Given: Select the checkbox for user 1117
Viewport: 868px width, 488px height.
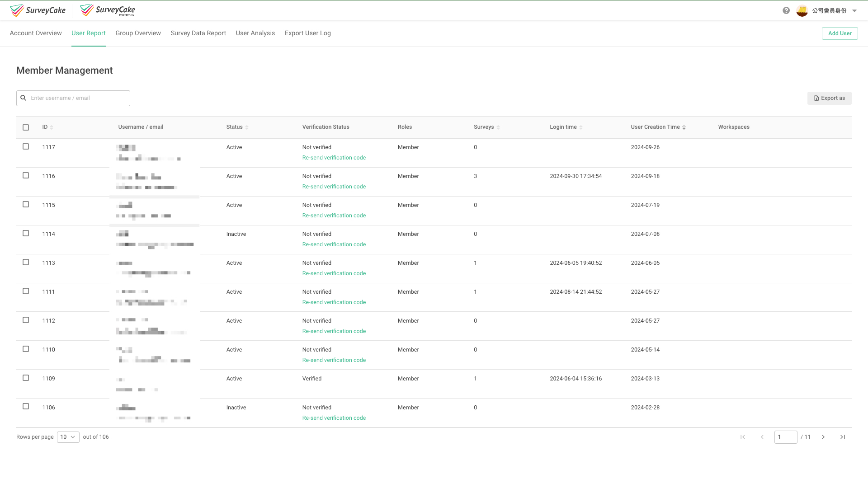Looking at the screenshot, I should (x=26, y=147).
